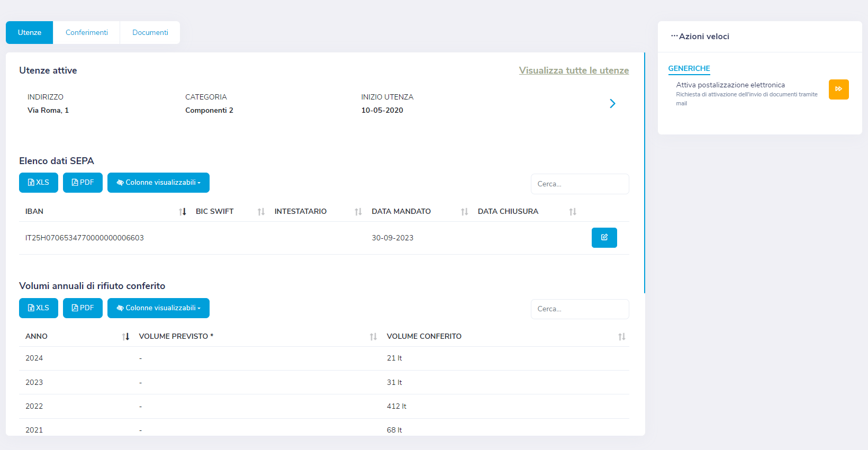Image resolution: width=868 pixels, height=450 pixels.
Task: Sort by BIC SWIFT column arrows
Action: click(261, 212)
